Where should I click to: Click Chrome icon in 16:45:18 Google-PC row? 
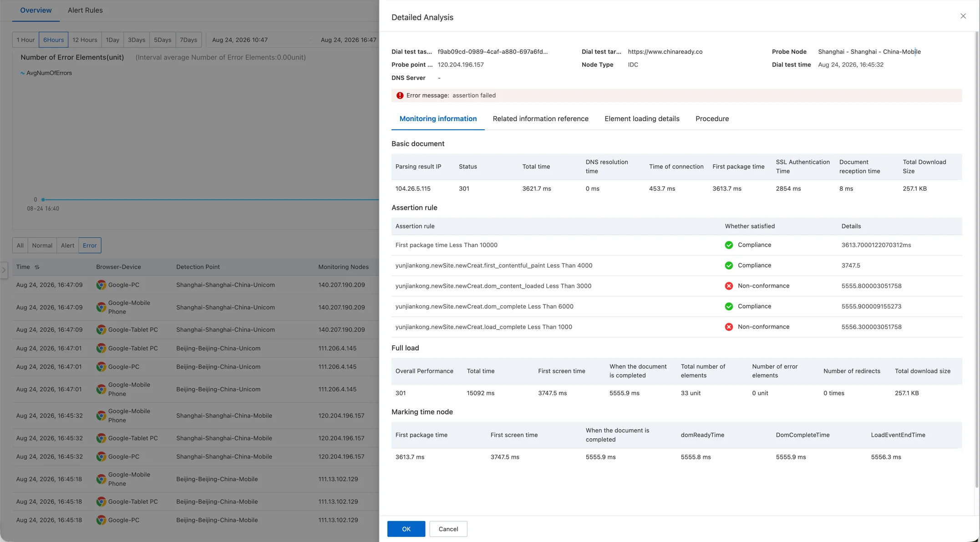(x=101, y=520)
